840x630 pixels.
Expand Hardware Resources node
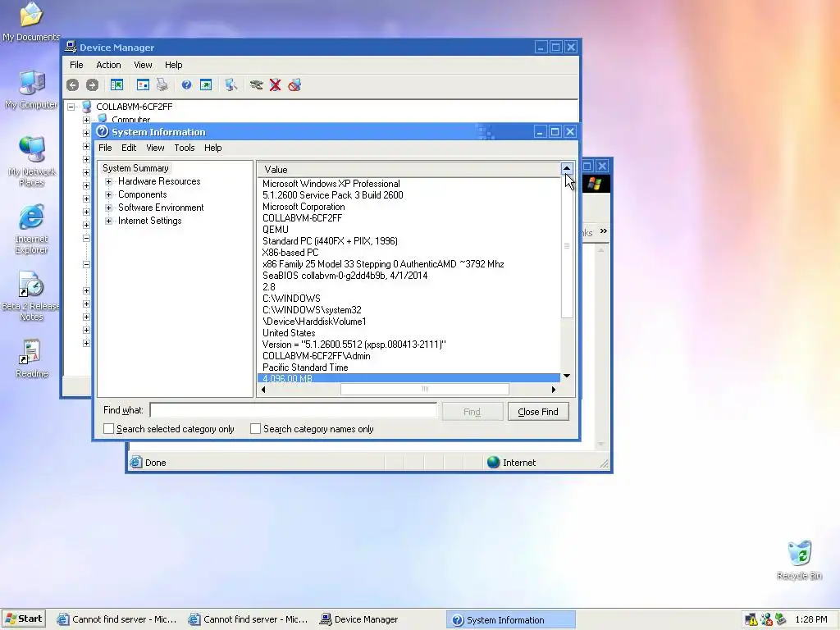coord(109,181)
